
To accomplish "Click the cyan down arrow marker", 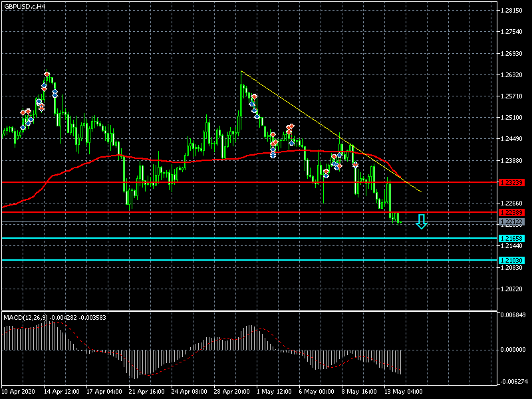I will pos(421,221).
